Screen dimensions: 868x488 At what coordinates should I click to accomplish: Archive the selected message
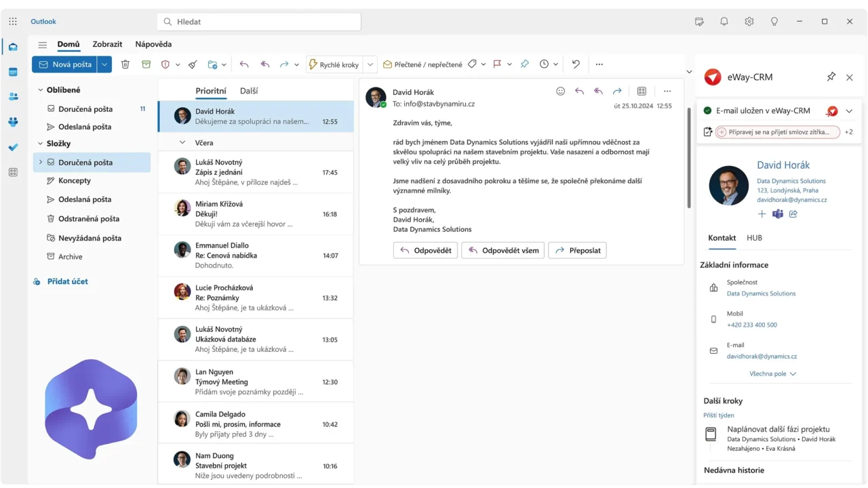(146, 64)
